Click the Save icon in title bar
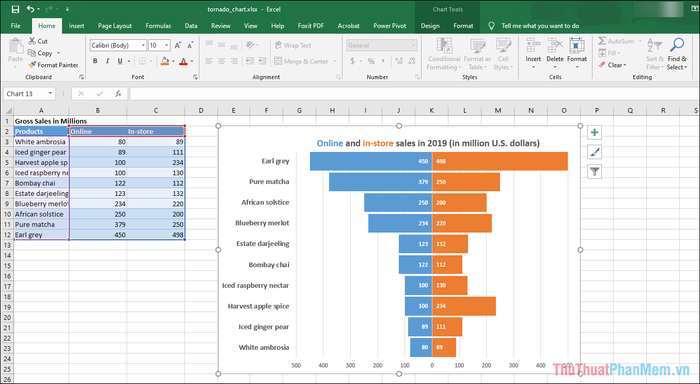The width and height of the screenshot is (700, 384). [15, 9]
